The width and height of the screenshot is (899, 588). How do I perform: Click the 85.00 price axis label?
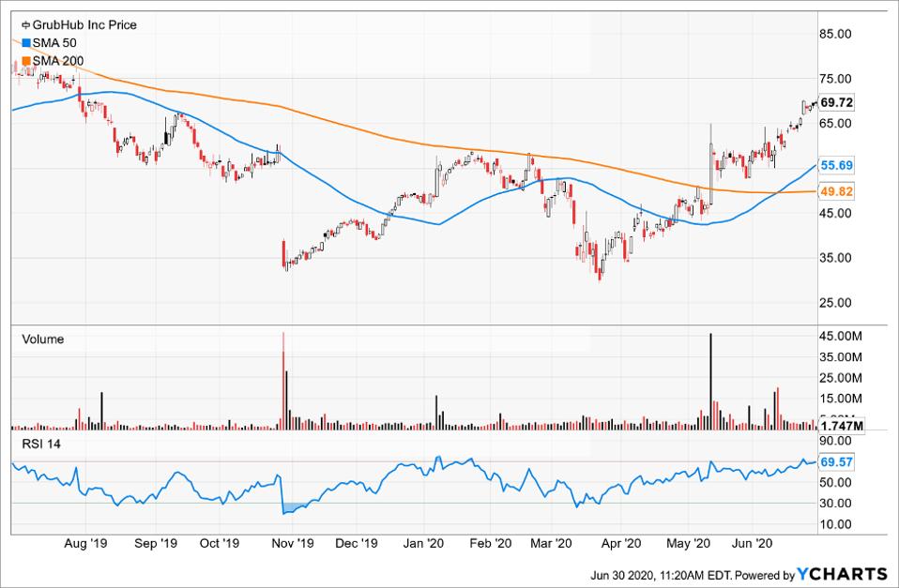835,34
